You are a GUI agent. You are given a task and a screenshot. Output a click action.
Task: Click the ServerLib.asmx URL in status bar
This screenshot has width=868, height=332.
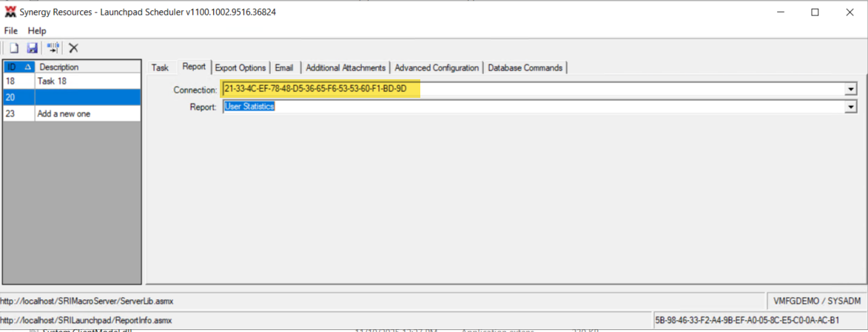click(x=87, y=301)
